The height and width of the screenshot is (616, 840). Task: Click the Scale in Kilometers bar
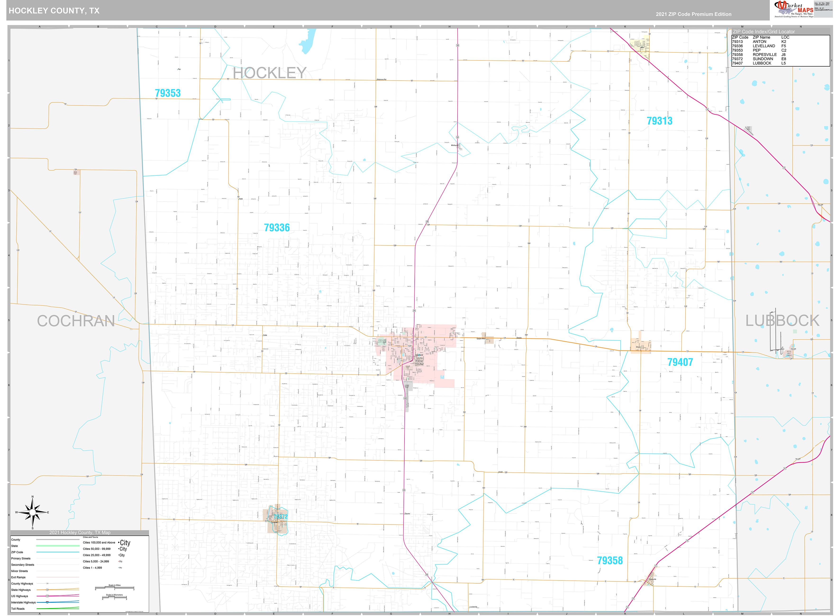point(114,598)
